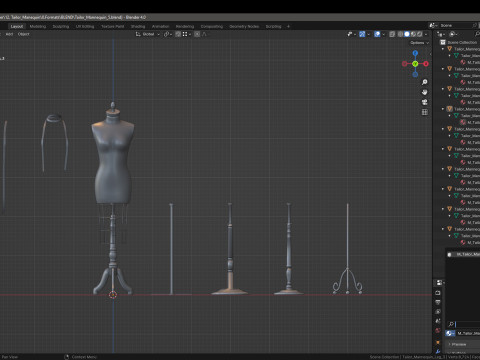
Task: Switch to the Texture Paint workspace tab
Action: tap(113, 26)
